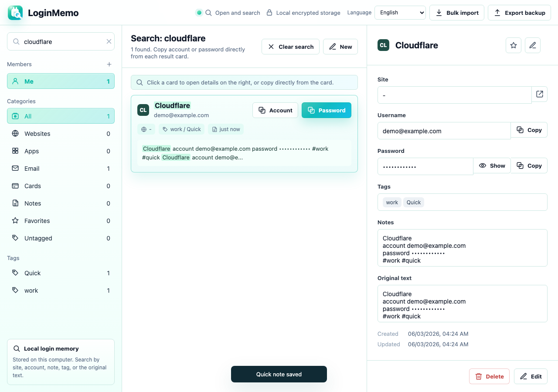Create a New entry
Screen dimensions: 558x392
pyautogui.click(x=340, y=47)
